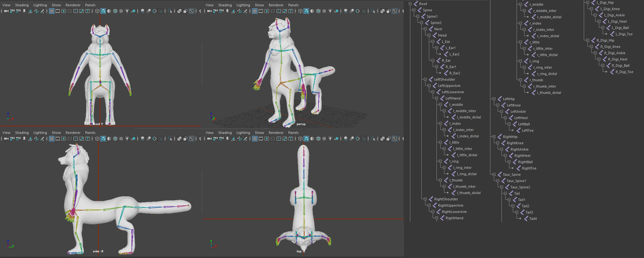Open the Panels menu in side viewport
The width and height of the screenshot is (644, 258).
click(x=90, y=133)
